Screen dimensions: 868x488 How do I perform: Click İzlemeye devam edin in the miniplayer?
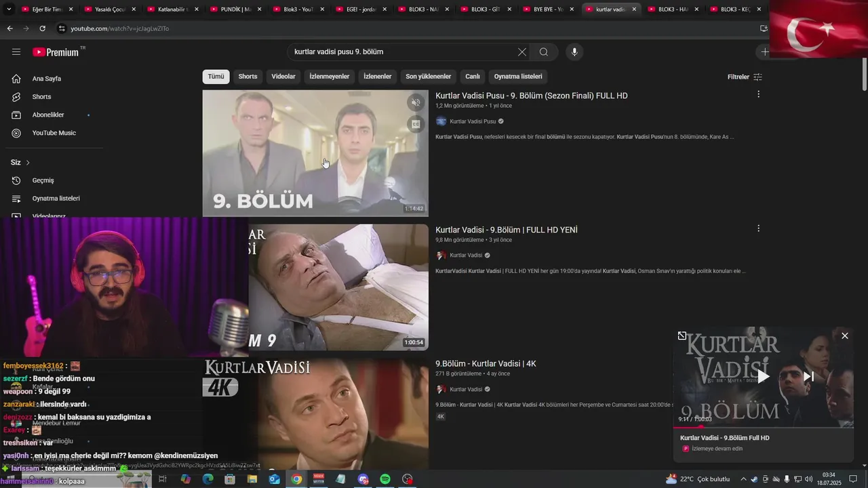click(717, 449)
